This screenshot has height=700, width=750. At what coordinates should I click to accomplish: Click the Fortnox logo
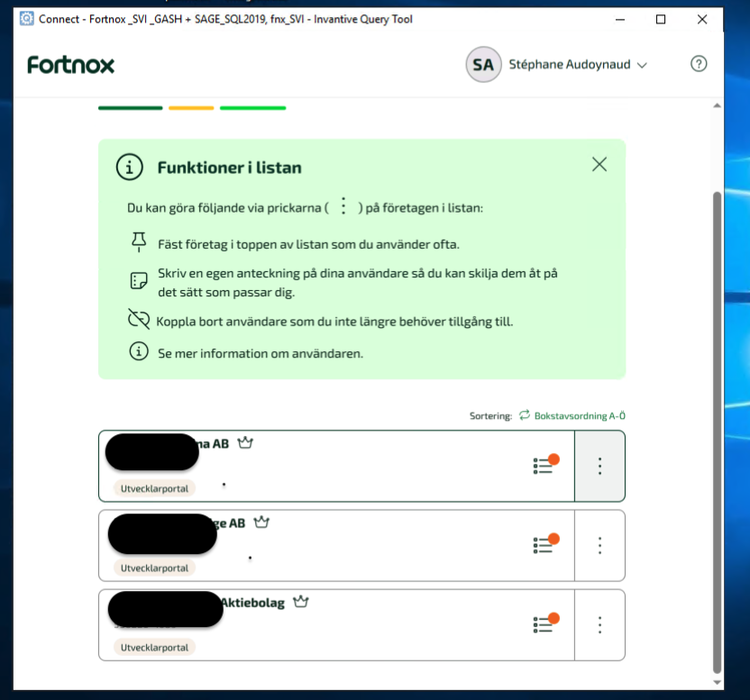click(71, 65)
